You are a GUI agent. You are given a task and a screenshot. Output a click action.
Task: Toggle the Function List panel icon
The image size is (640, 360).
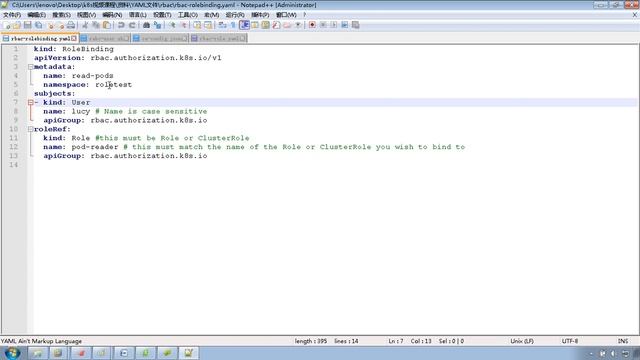pyautogui.click(x=276, y=25)
